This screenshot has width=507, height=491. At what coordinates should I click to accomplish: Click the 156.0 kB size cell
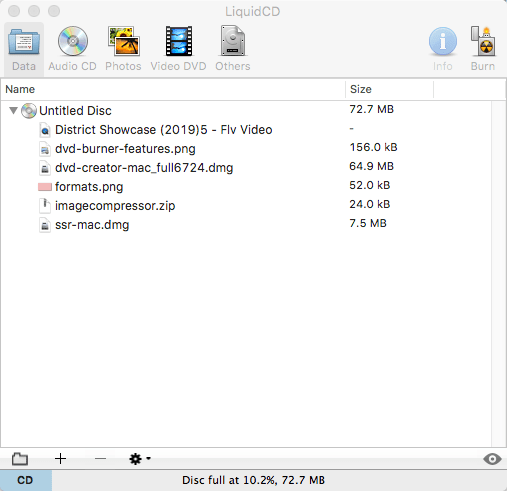click(x=373, y=147)
